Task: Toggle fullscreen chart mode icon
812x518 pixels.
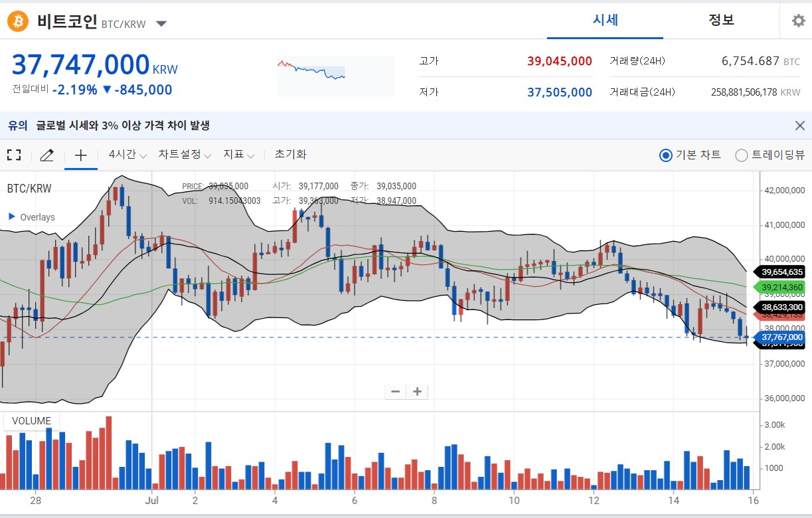Action: [14, 155]
